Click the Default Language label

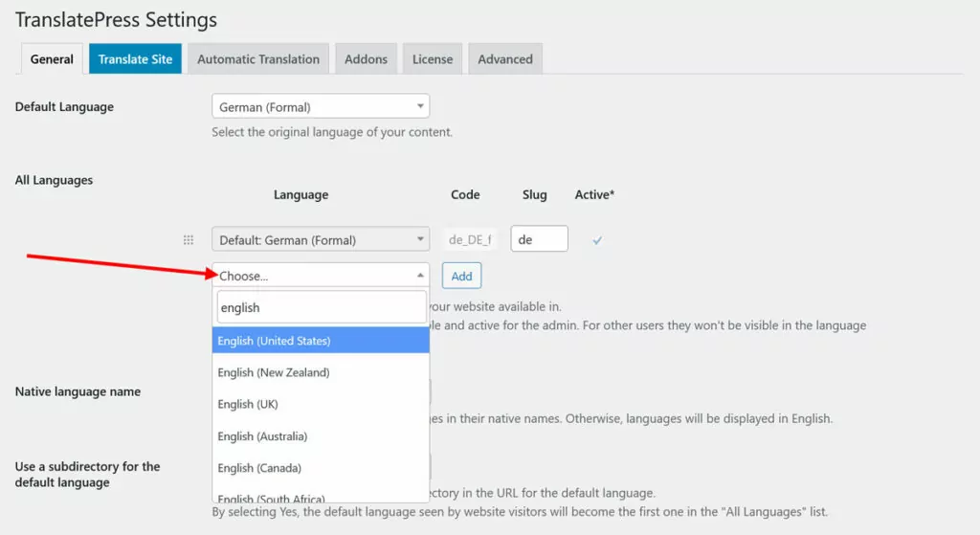tap(64, 107)
